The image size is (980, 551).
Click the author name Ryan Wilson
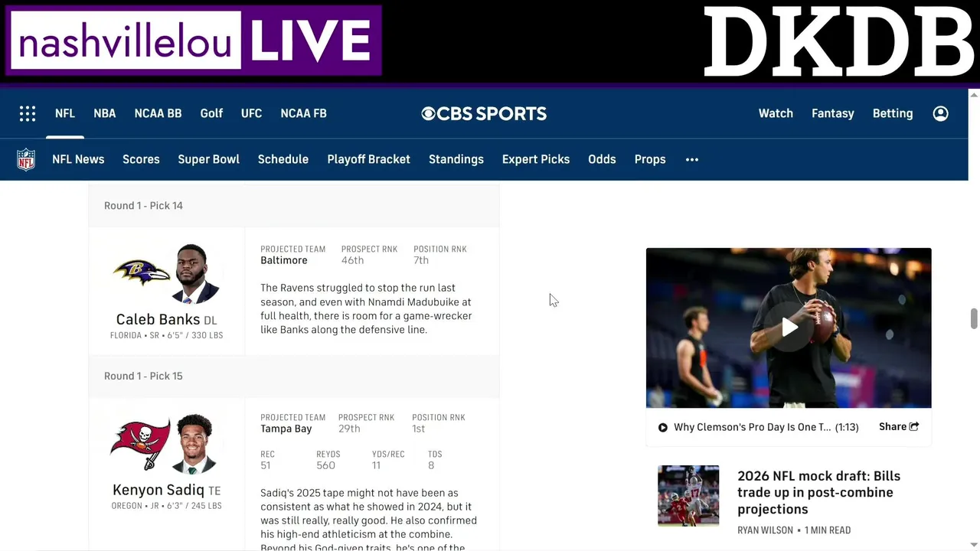[766, 530]
